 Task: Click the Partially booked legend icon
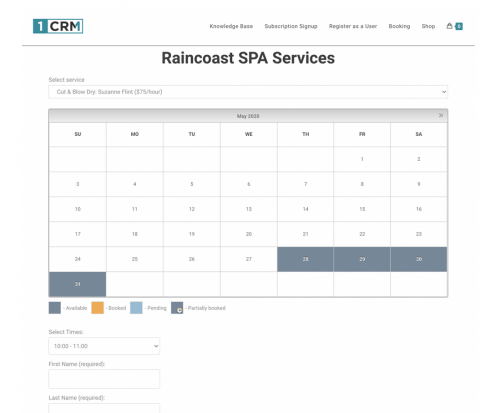(x=177, y=308)
